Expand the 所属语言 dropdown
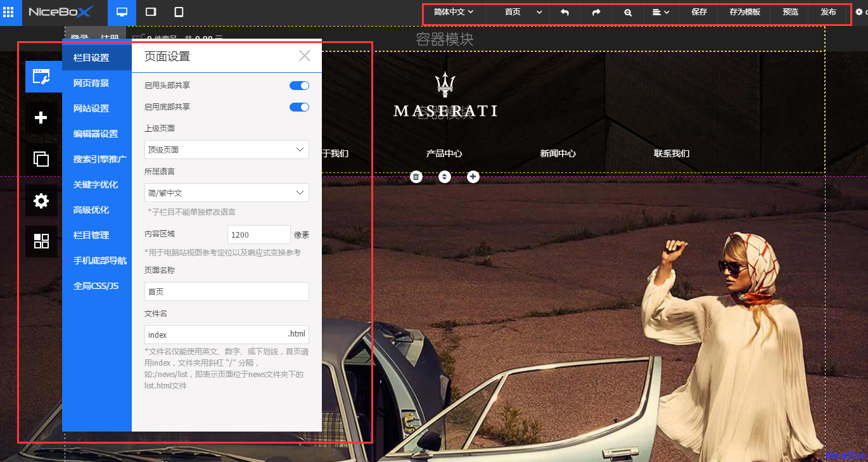Screen dimensions: 868x462 pyautogui.click(x=226, y=193)
